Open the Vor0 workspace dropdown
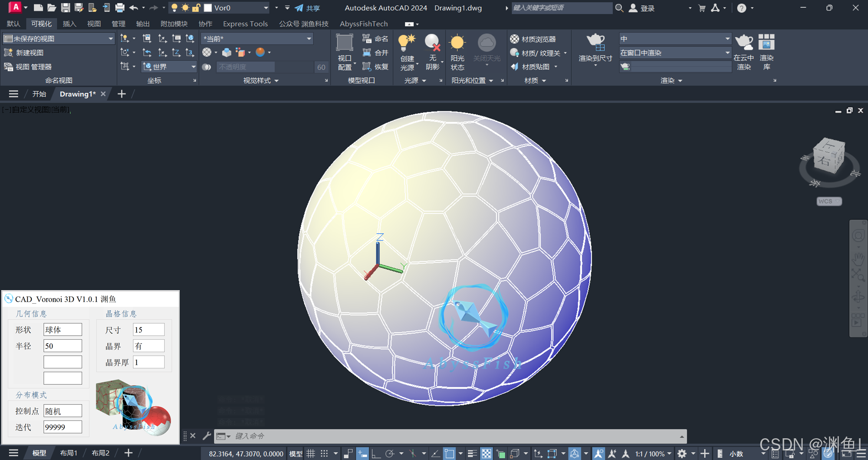Screen dimensions: 868x460 266,7
